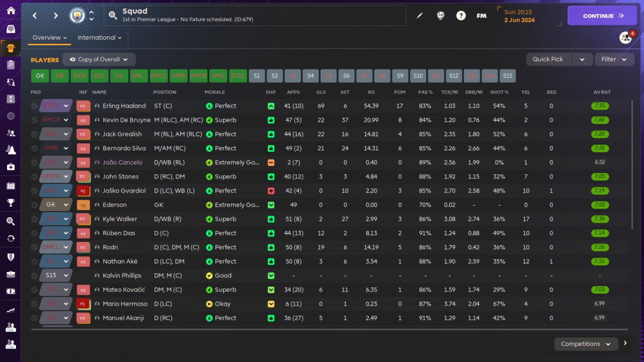The width and height of the screenshot is (644, 362).
Task: Open the Home icon in the sidebar
Action: [x=11, y=11]
